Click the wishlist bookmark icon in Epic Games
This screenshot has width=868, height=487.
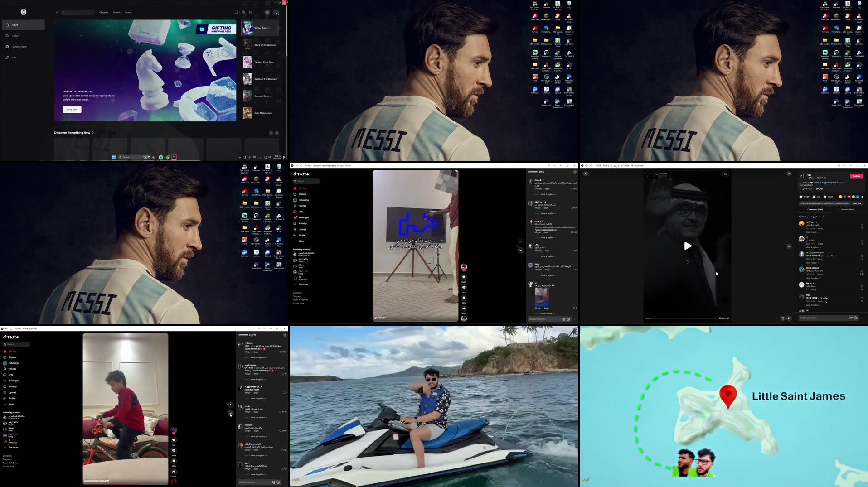point(236,12)
